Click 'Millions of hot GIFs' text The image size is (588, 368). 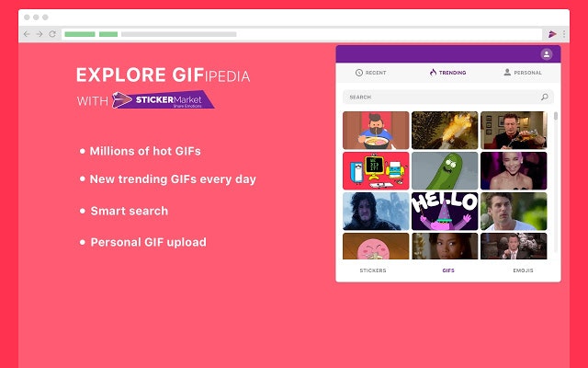[x=145, y=151]
